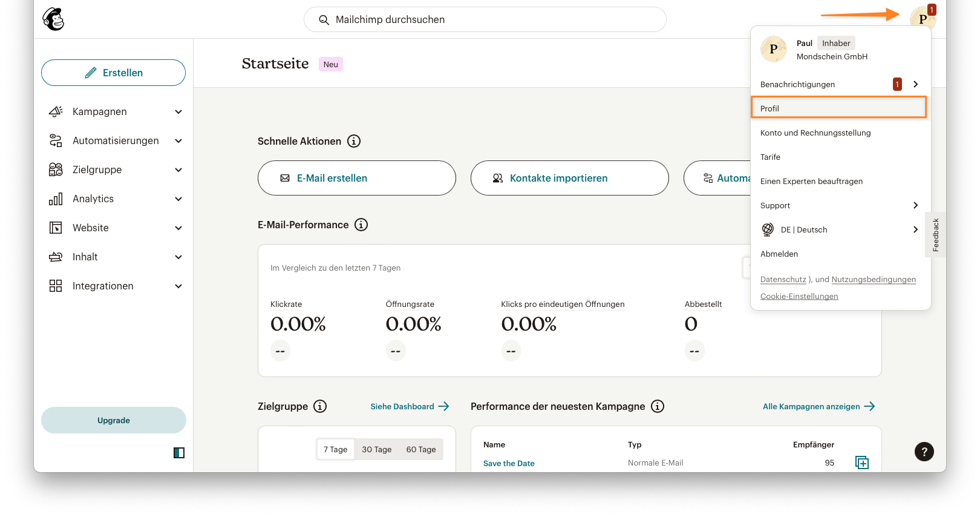This screenshot has width=980, height=517.
Task: Click replicate icon in Save the Date row
Action: click(862, 463)
